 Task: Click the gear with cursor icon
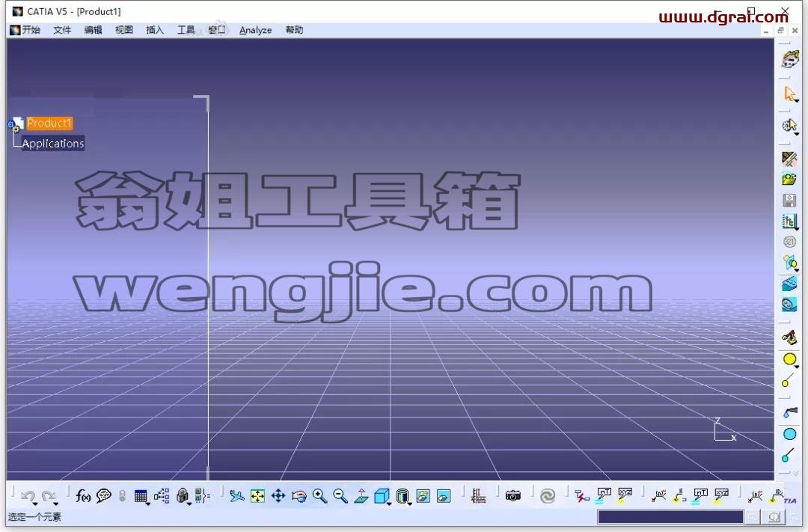(x=789, y=125)
